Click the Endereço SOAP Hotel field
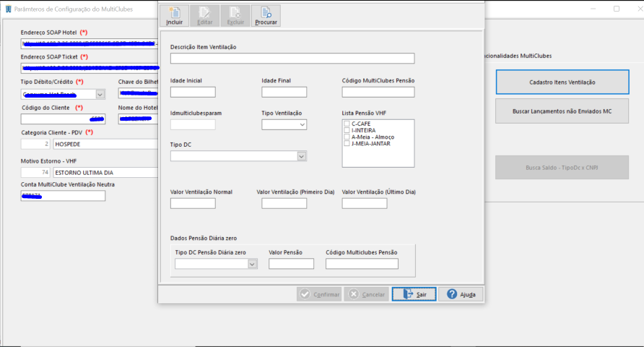The width and height of the screenshot is (644, 347). tap(89, 43)
